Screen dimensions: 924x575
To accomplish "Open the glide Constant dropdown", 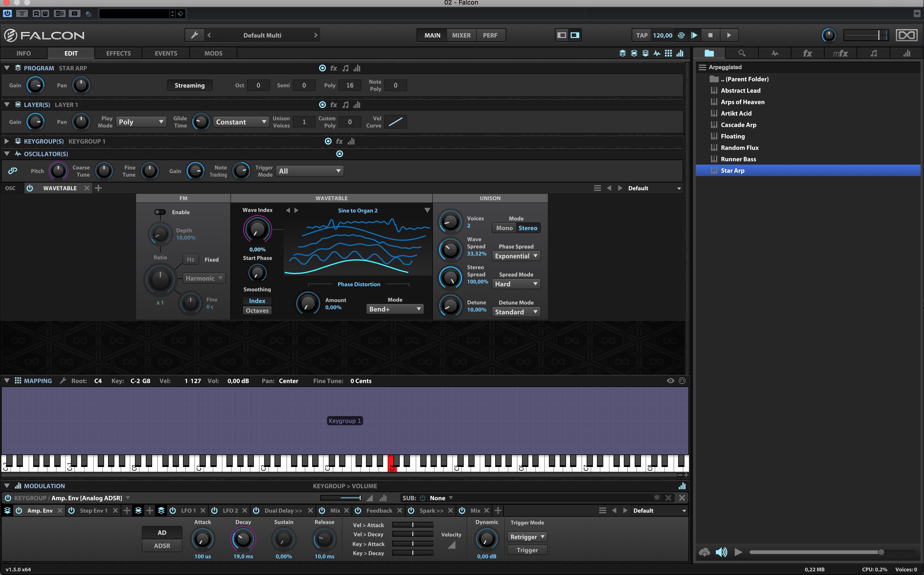I will pos(241,122).
